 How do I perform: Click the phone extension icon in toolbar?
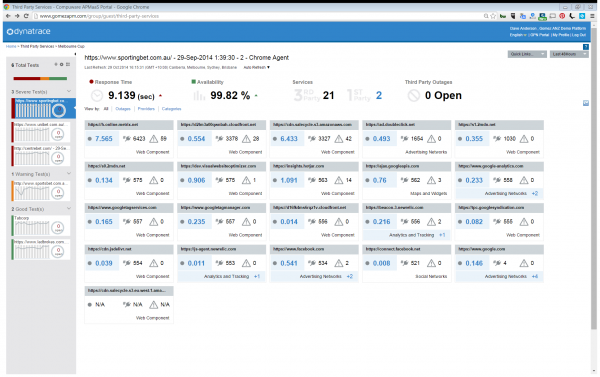[572, 16]
